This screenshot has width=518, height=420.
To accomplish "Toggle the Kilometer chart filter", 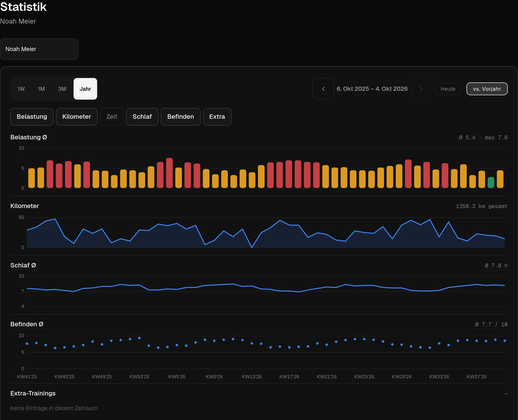I will click(x=77, y=117).
